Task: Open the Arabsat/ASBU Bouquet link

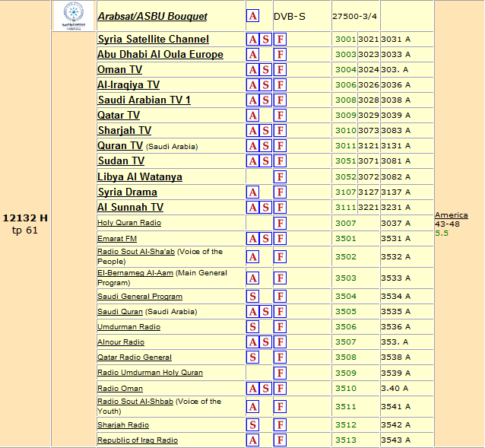Action: point(152,16)
